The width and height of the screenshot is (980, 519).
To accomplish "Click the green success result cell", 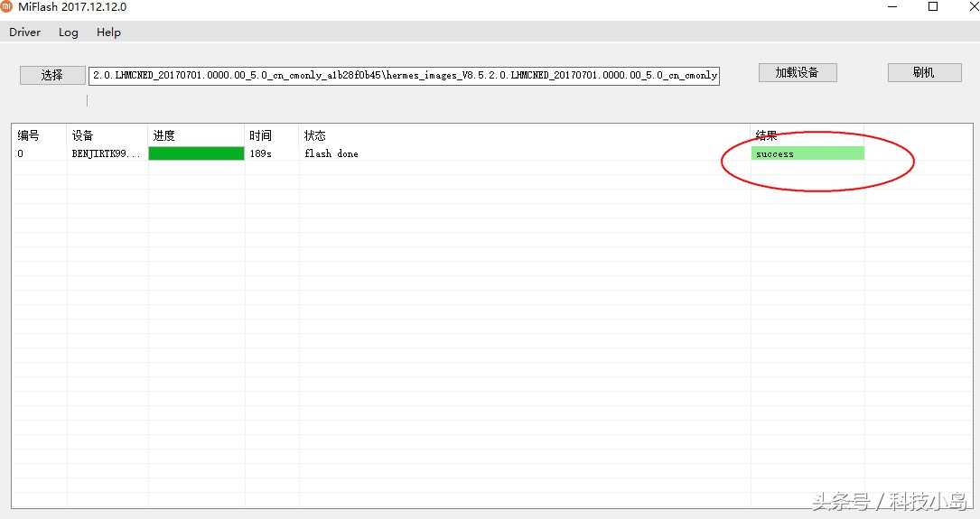I will click(x=807, y=154).
